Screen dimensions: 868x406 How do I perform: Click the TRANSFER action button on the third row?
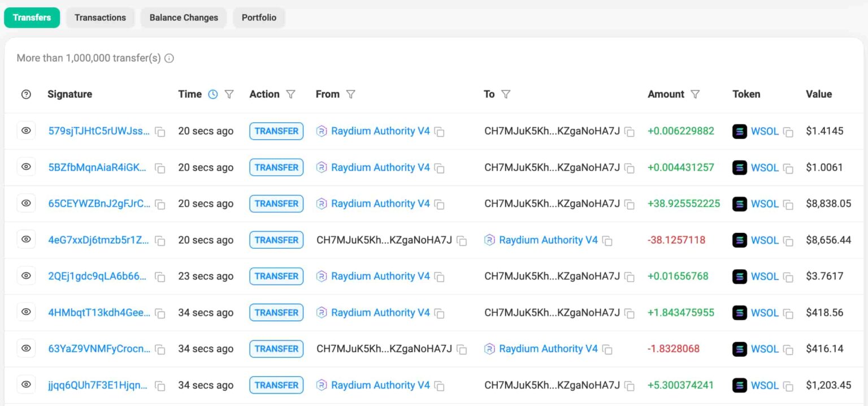(276, 204)
